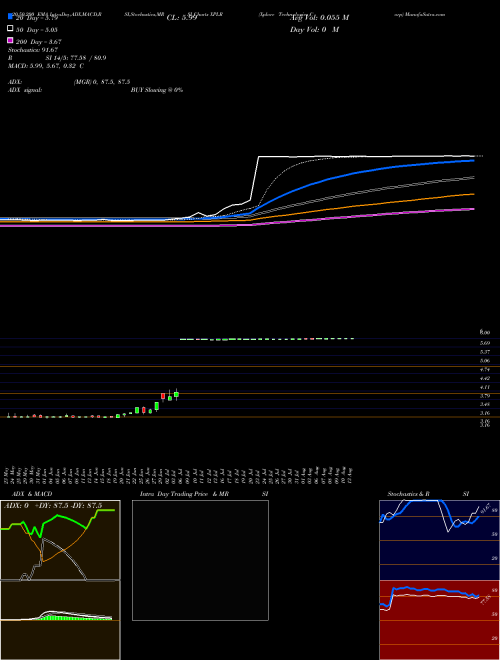
Task: Open the Intra Day Trading Price panel
Action: click(x=200, y=560)
